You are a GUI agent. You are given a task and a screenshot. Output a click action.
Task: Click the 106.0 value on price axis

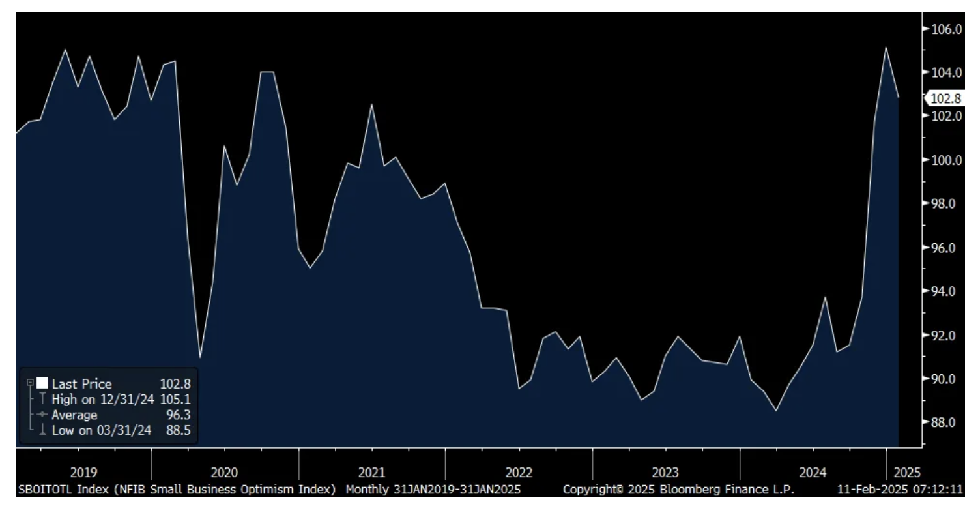(x=948, y=29)
